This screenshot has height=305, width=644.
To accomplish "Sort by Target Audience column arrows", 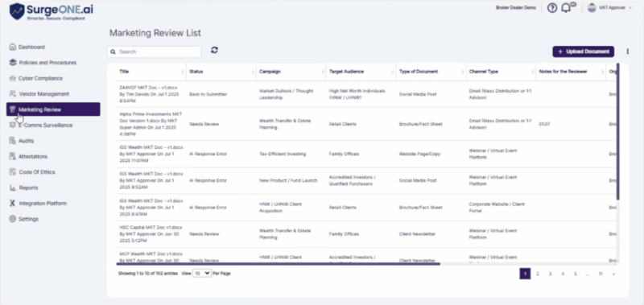I will (x=392, y=72).
